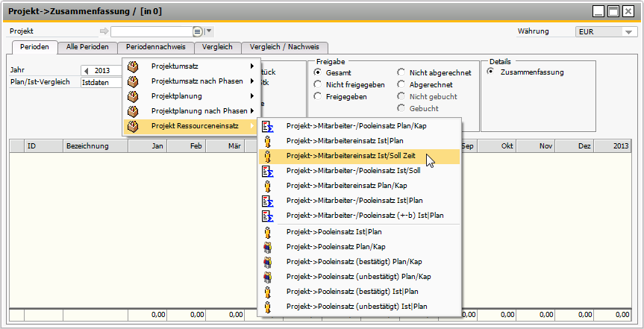This screenshot has height=329, width=644.
Task: Minimize the Projekt->Zusammenfassung window
Action: pos(598,11)
